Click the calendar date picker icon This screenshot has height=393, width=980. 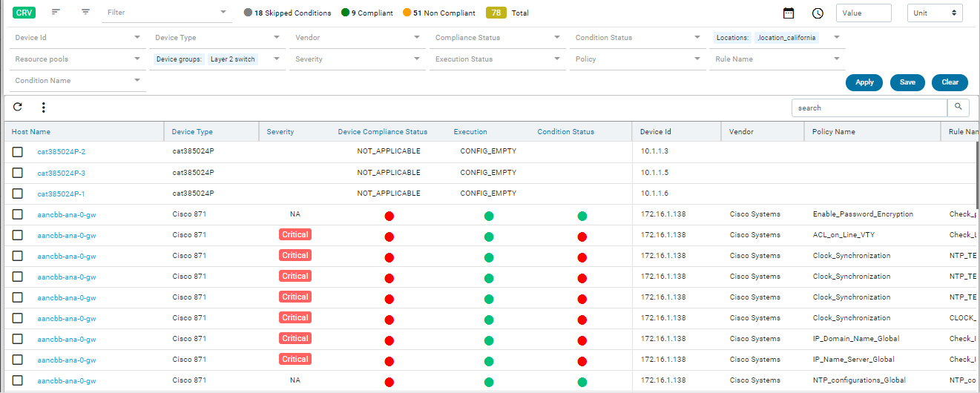point(789,13)
